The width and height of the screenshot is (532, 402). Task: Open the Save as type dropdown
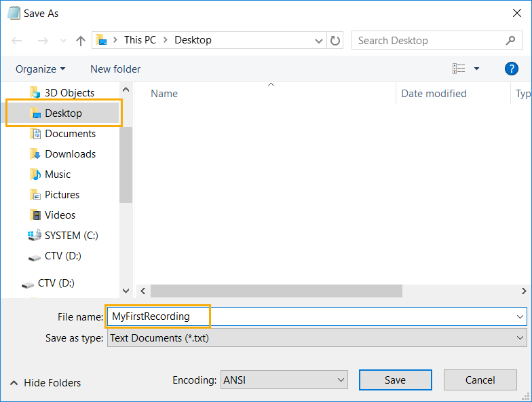coord(317,338)
